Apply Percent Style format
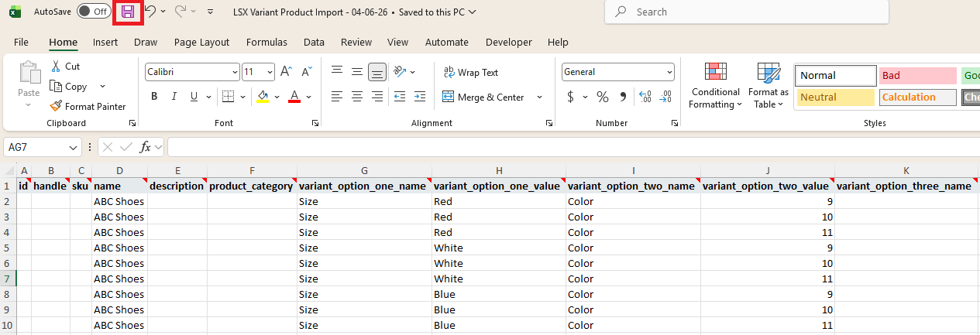The image size is (980, 335). tap(602, 97)
